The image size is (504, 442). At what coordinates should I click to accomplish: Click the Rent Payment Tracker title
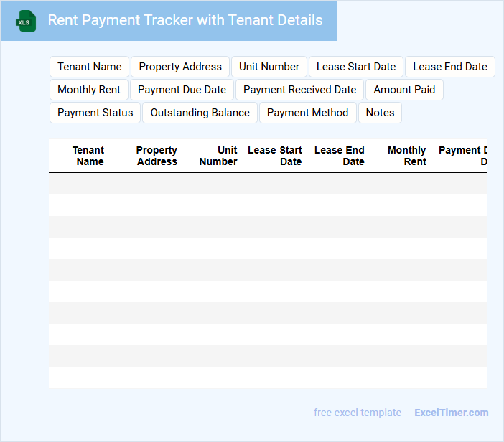(185, 20)
